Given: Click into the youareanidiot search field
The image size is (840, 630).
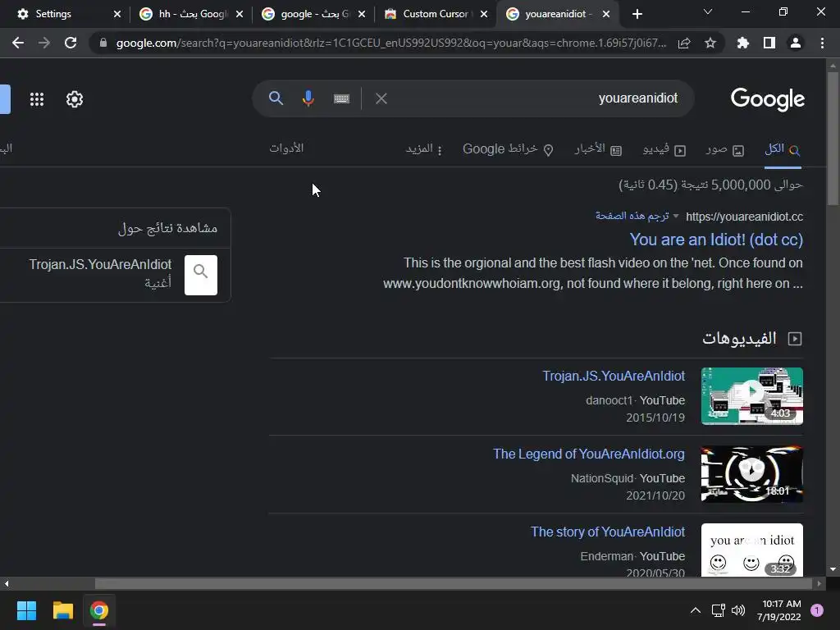Looking at the screenshot, I should [536, 98].
